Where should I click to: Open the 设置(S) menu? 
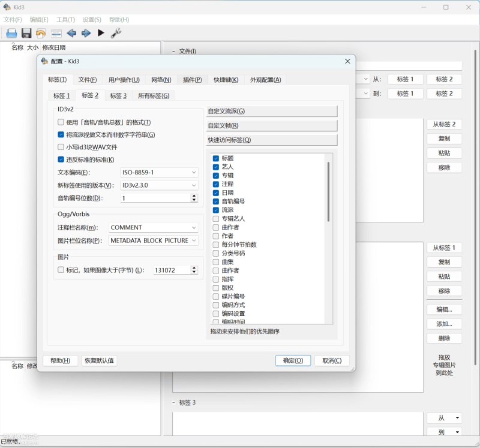coord(92,20)
